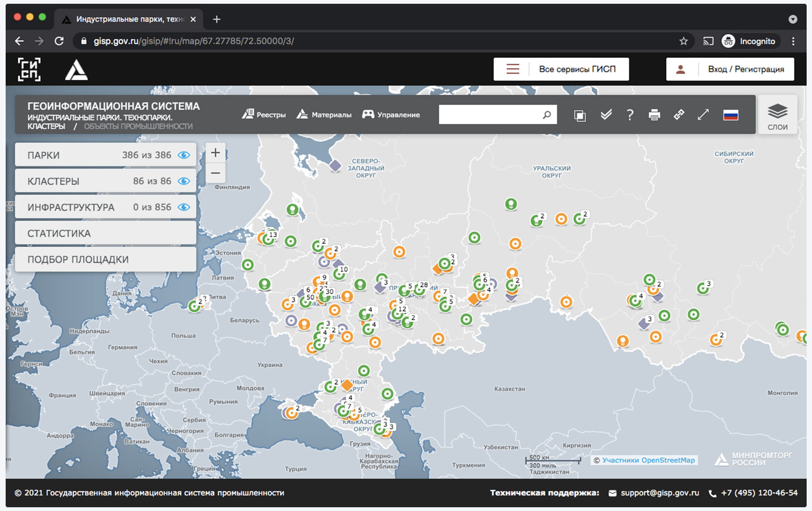Click Вход / Регистрация button
The height and width of the screenshot is (511, 812).
(730, 69)
